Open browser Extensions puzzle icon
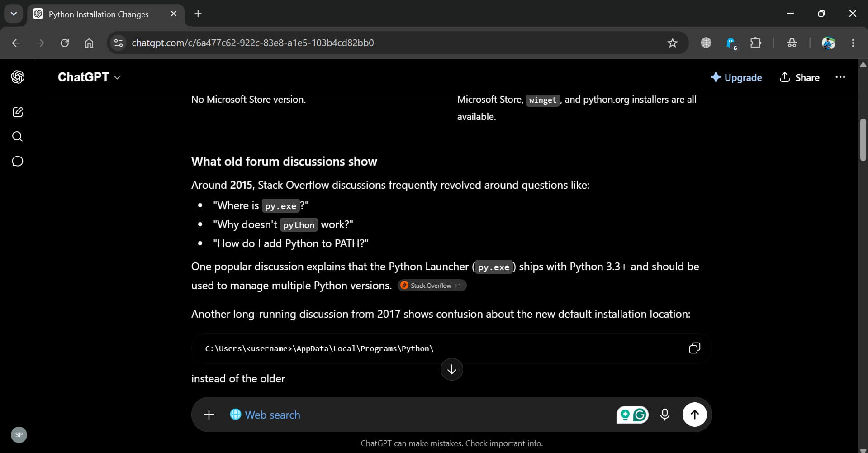Viewport: 868px width, 453px height. (755, 43)
